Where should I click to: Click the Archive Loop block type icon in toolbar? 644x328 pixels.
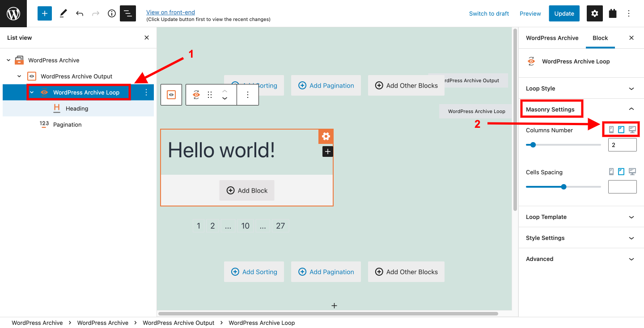coord(196,95)
